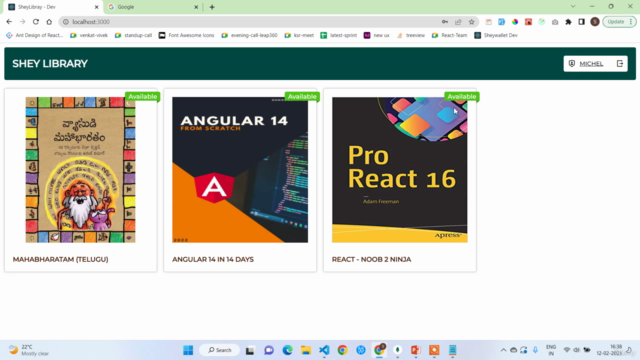Click Available badge on React card
This screenshot has width=640, height=360.
(x=462, y=96)
